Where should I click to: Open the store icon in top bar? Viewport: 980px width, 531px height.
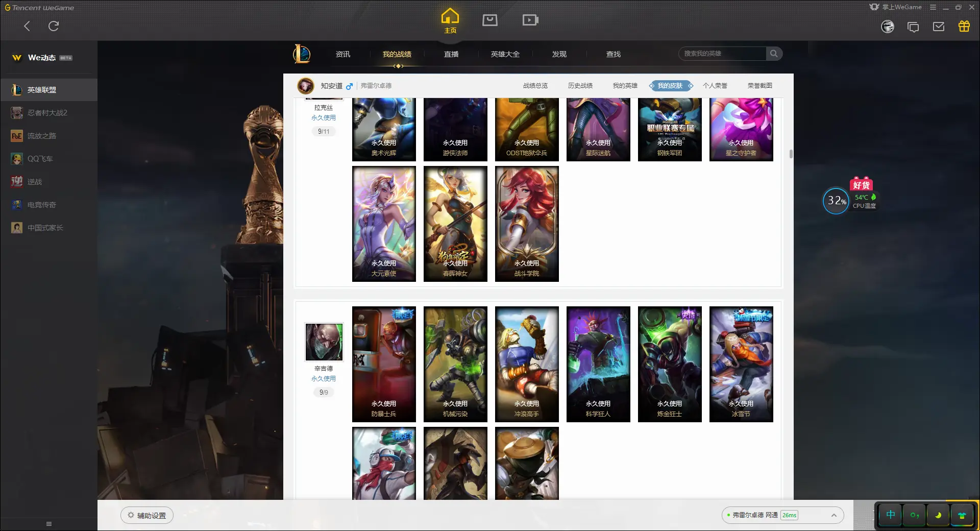click(490, 20)
